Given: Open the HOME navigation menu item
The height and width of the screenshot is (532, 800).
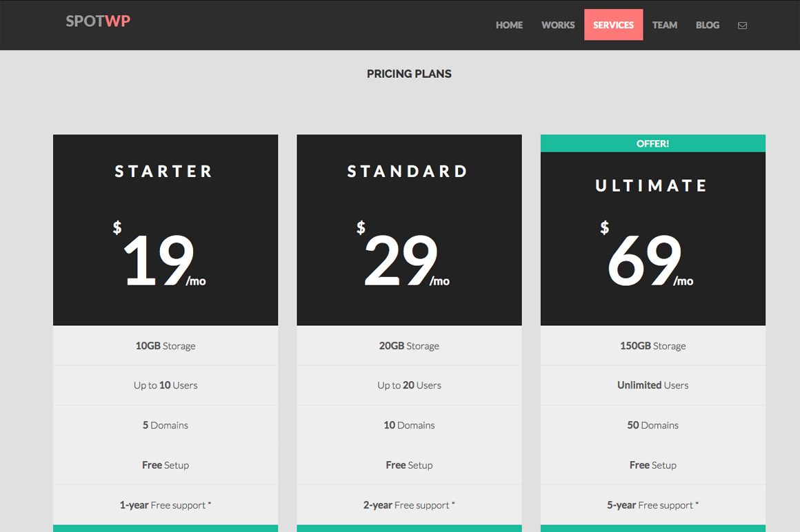Looking at the screenshot, I should tap(509, 25).
